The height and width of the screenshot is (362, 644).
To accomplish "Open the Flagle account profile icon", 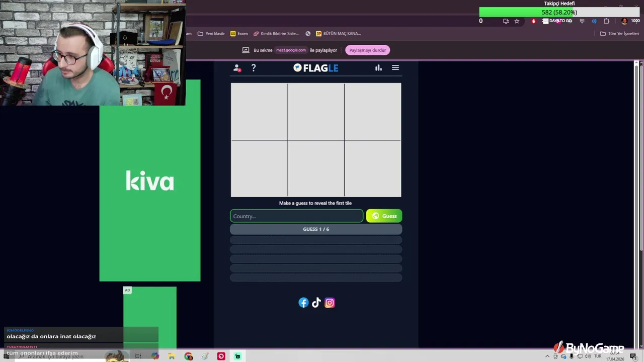I will click(237, 68).
